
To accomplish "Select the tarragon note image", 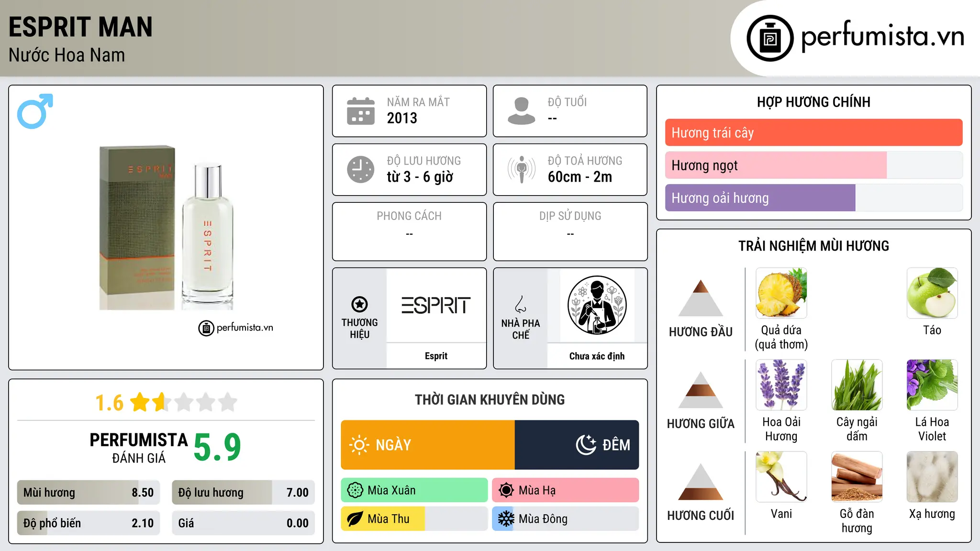I will (x=857, y=385).
